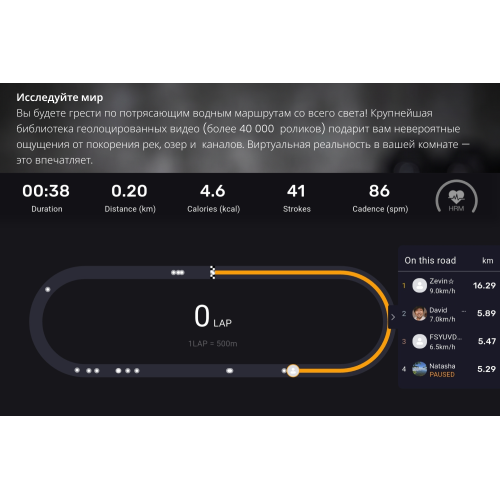500x500 pixels.
Task: Select David's leaderboard entry at 5.89
Action: pyautogui.click(x=449, y=314)
